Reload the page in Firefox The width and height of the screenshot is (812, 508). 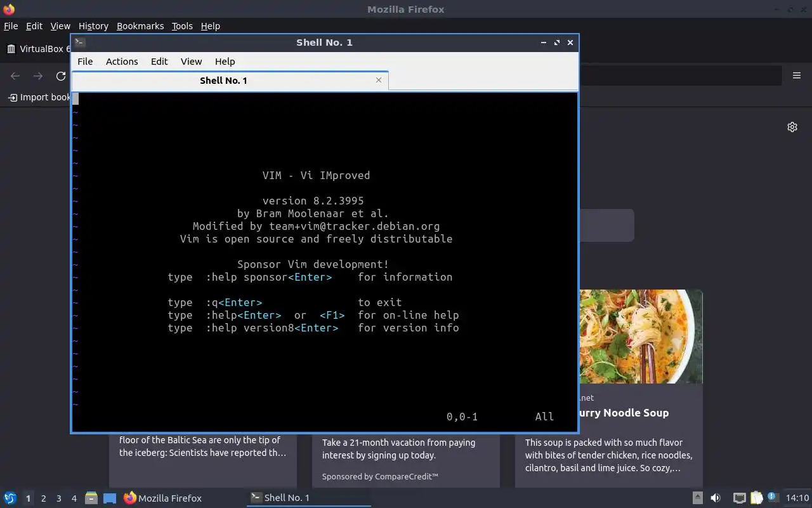point(61,76)
